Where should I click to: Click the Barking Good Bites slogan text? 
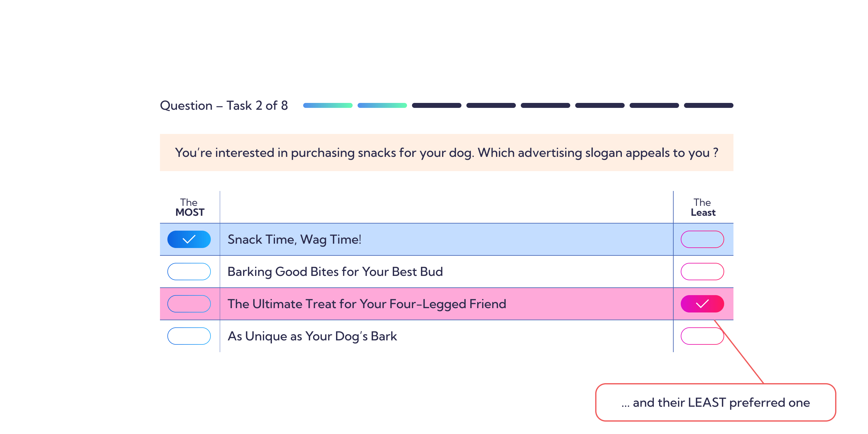coord(335,272)
